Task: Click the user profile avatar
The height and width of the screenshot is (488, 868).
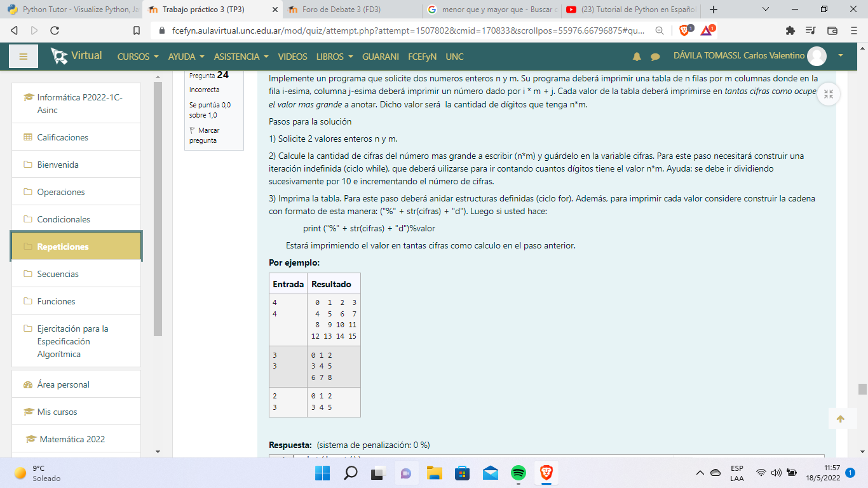Action: pyautogui.click(x=817, y=56)
